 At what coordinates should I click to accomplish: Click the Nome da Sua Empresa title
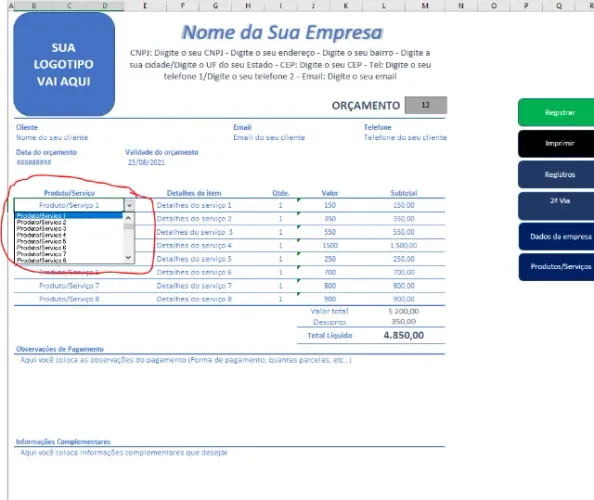pos(282,32)
